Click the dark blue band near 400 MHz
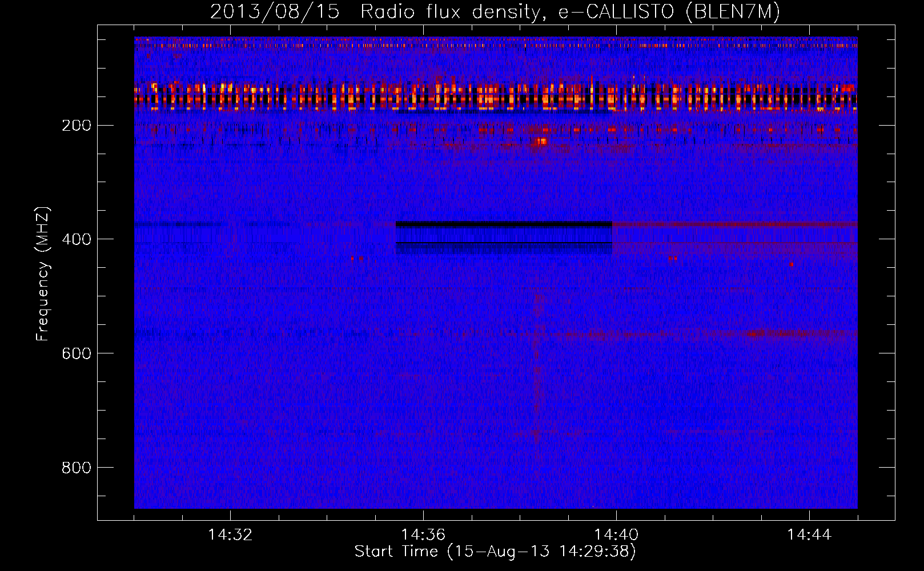This screenshot has height=571, width=924. (504, 237)
